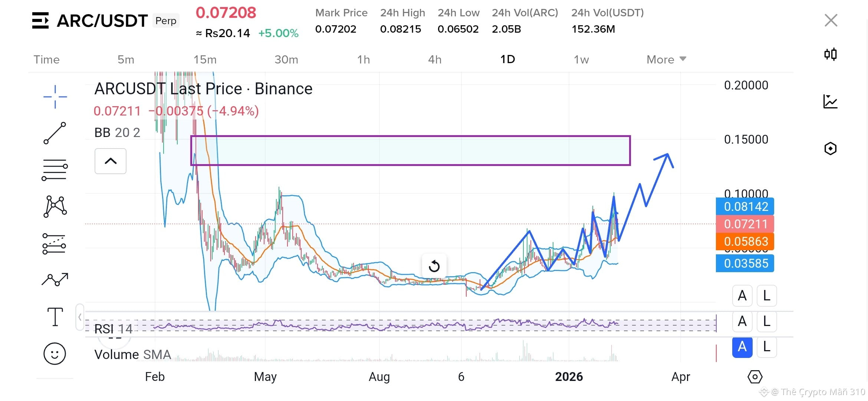Click the 0.05863 orange basis price tag
This screenshot has width=868, height=401.
pos(745,241)
